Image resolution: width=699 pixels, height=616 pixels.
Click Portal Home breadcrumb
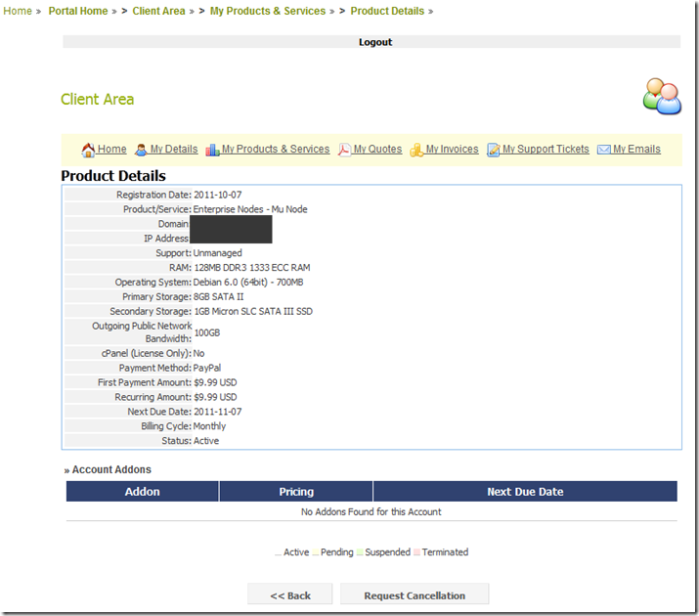click(78, 11)
